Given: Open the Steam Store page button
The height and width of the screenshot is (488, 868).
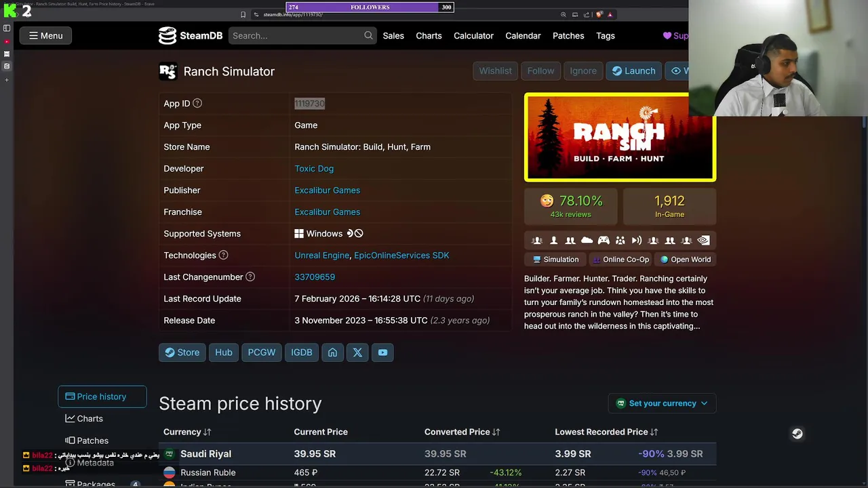Looking at the screenshot, I should (x=182, y=352).
